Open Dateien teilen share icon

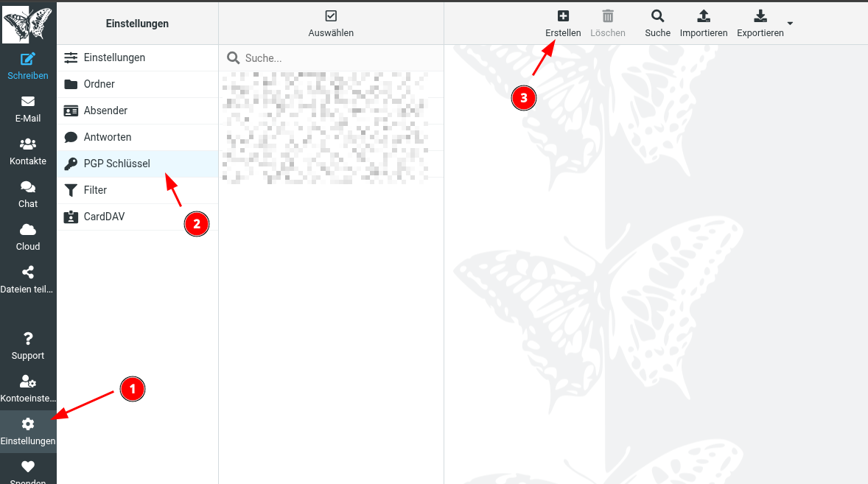click(x=28, y=272)
